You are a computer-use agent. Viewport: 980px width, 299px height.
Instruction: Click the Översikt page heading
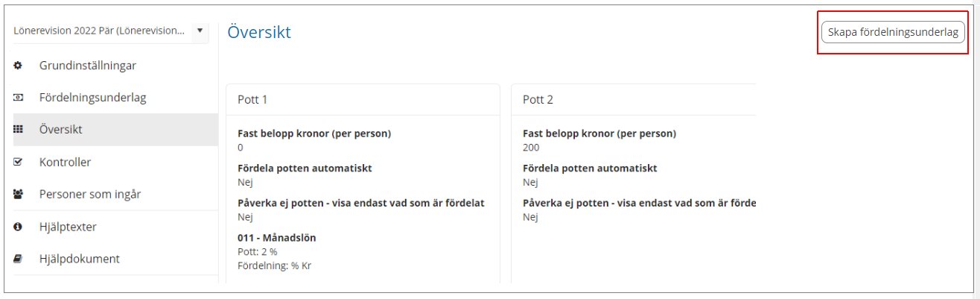point(259,32)
